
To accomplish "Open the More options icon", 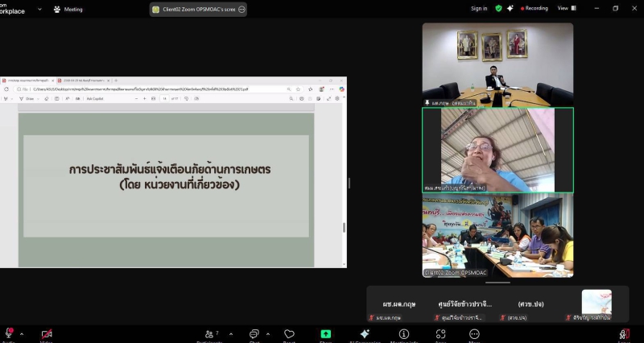I will 474,334.
